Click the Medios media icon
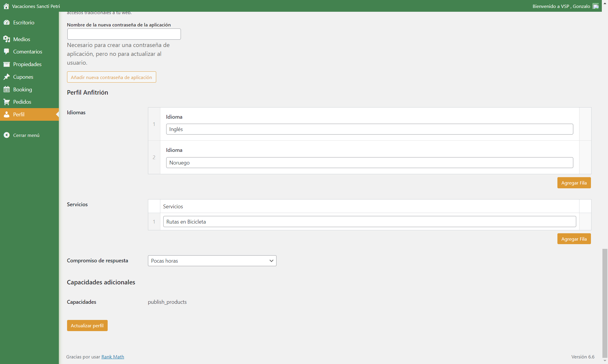Image resolution: width=608 pixels, height=364 pixels. (x=6, y=39)
